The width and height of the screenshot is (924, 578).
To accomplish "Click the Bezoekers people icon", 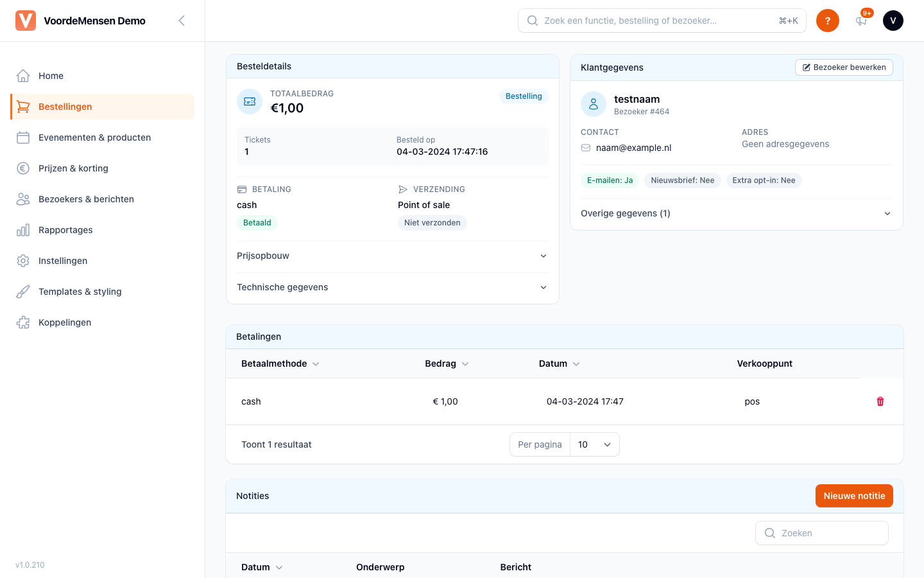I will (x=23, y=199).
